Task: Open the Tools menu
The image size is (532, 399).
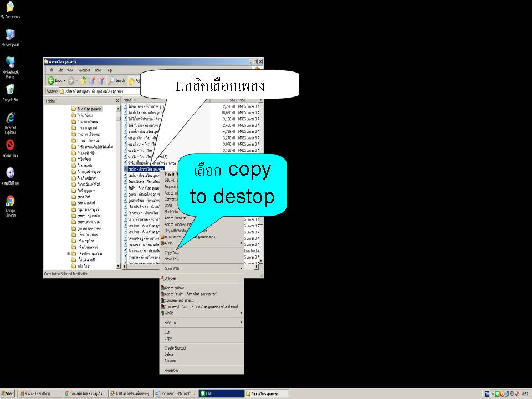Action: pyautogui.click(x=98, y=70)
